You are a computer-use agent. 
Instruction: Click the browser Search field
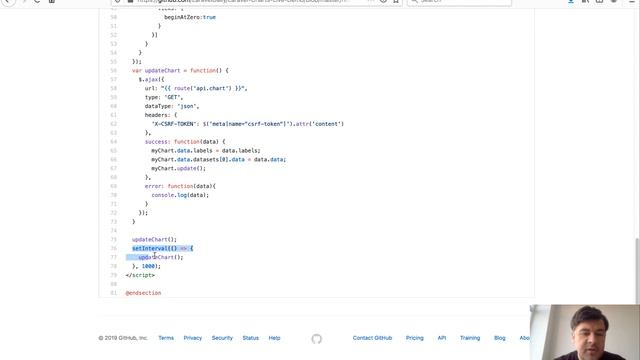[x=459, y=1]
